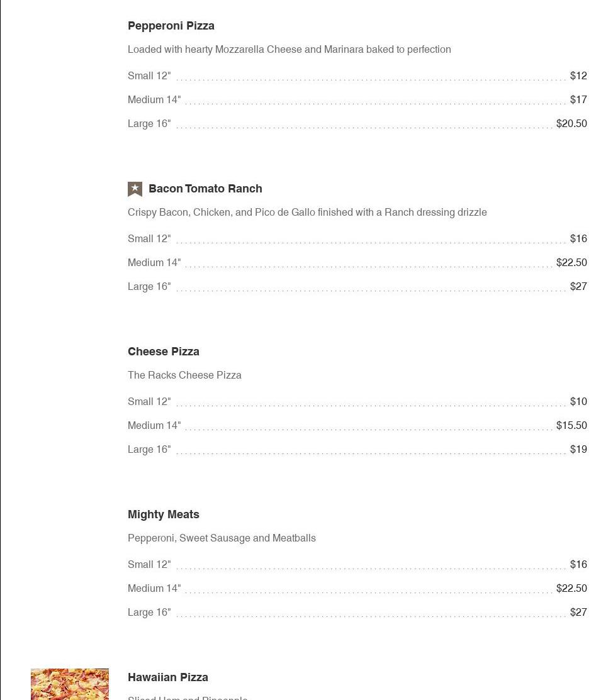Open the Mighty Meats item title
The height and width of the screenshot is (700, 608).
(164, 514)
